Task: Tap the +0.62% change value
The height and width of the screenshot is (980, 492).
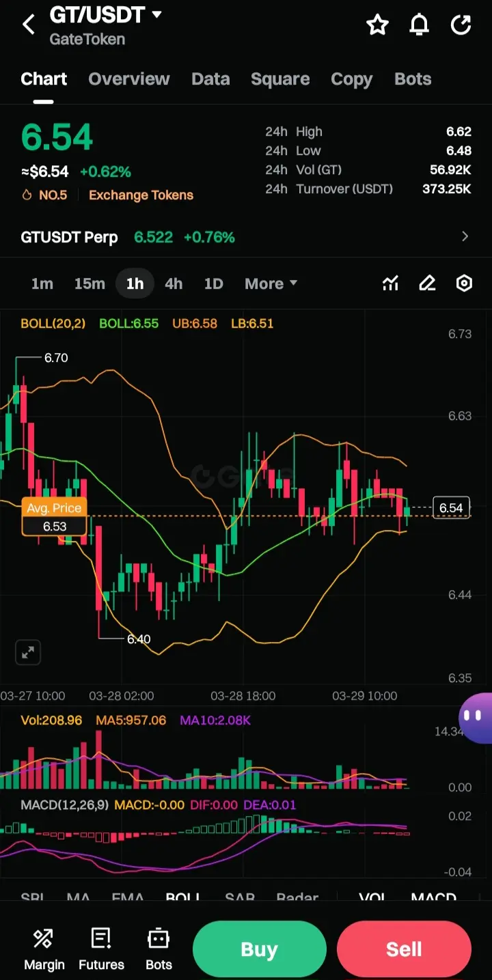Action: tap(105, 172)
